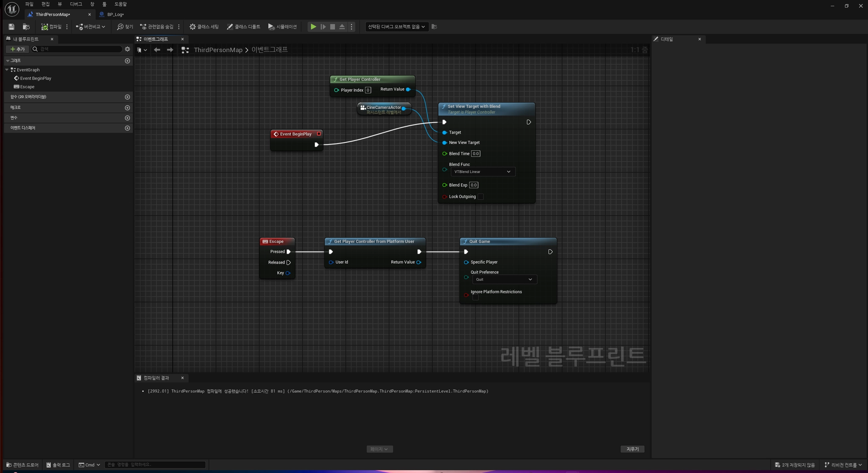Open the 디버그 menu
Screen dimensions: 868x473
click(x=76, y=4)
